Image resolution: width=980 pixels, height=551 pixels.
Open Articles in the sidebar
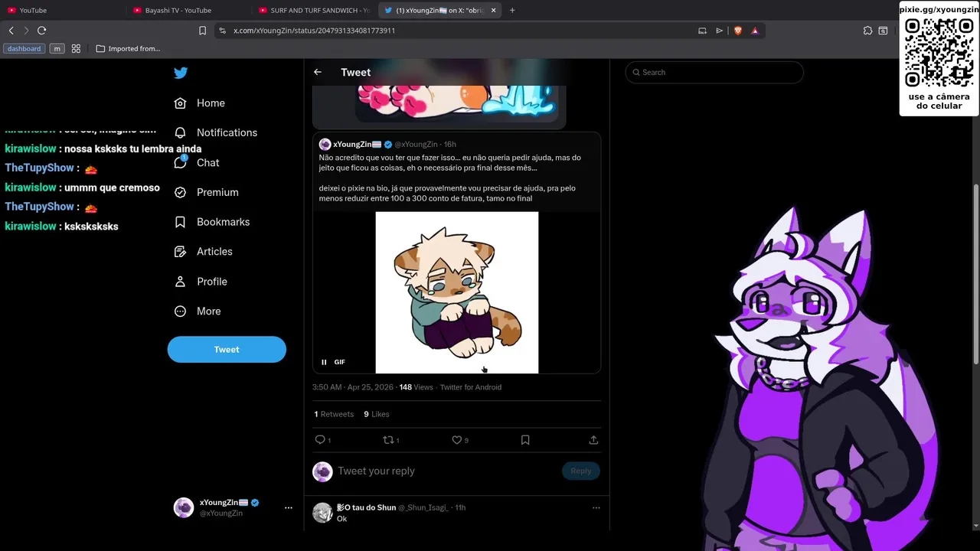click(204, 252)
